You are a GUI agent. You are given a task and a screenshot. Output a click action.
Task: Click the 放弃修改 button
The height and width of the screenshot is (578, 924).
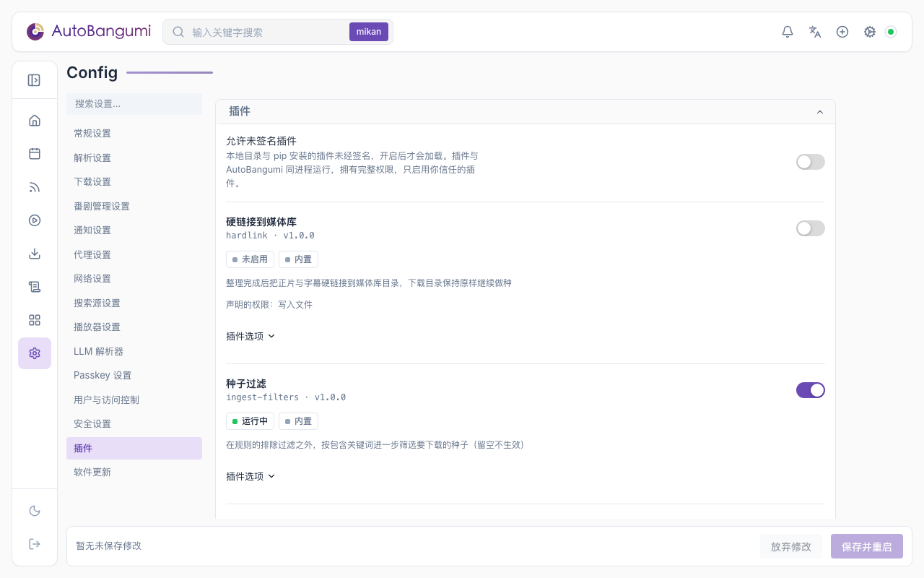(791, 547)
